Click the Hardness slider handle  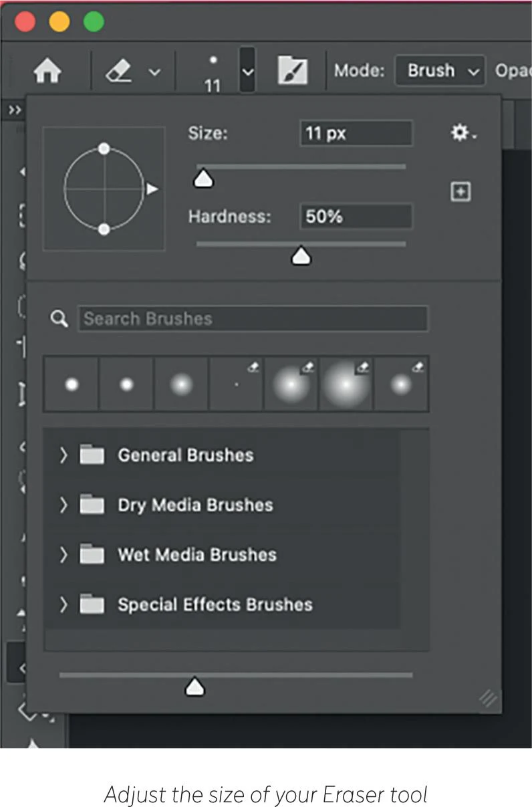[x=301, y=255]
